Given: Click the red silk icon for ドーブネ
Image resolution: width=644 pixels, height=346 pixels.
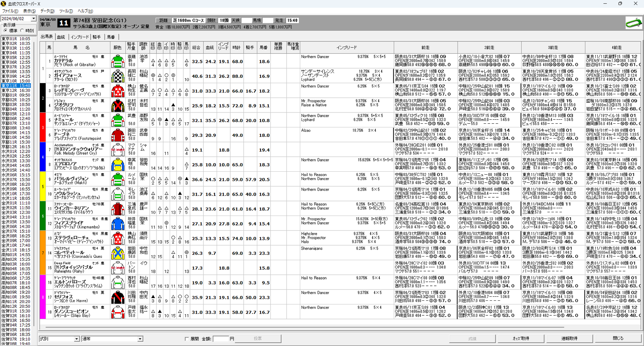Looking at the screenshot, I should tap(118, 135).
